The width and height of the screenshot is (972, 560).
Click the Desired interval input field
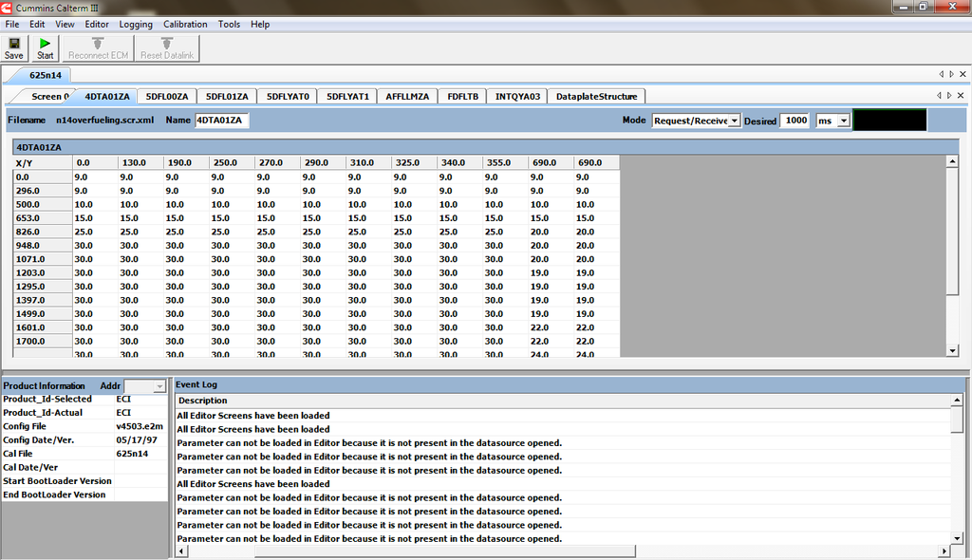794,121
